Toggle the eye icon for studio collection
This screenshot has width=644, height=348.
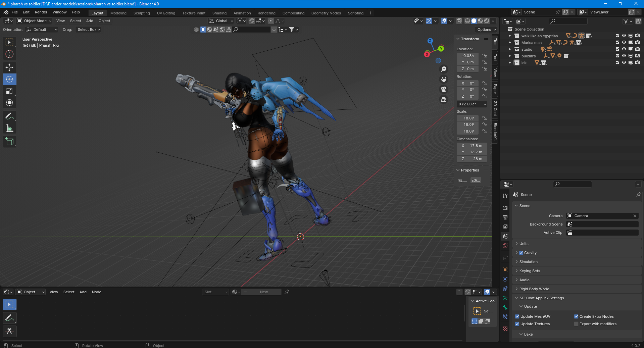coord(624,49)
